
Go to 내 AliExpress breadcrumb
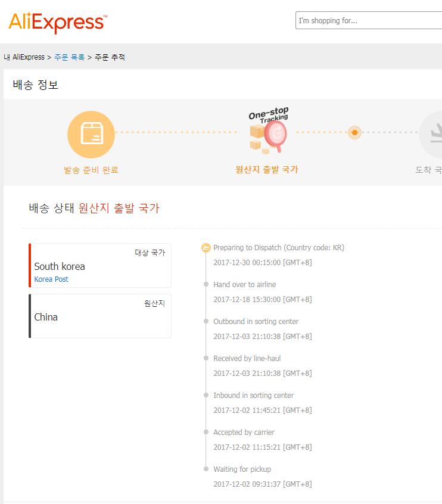(24, 57)
